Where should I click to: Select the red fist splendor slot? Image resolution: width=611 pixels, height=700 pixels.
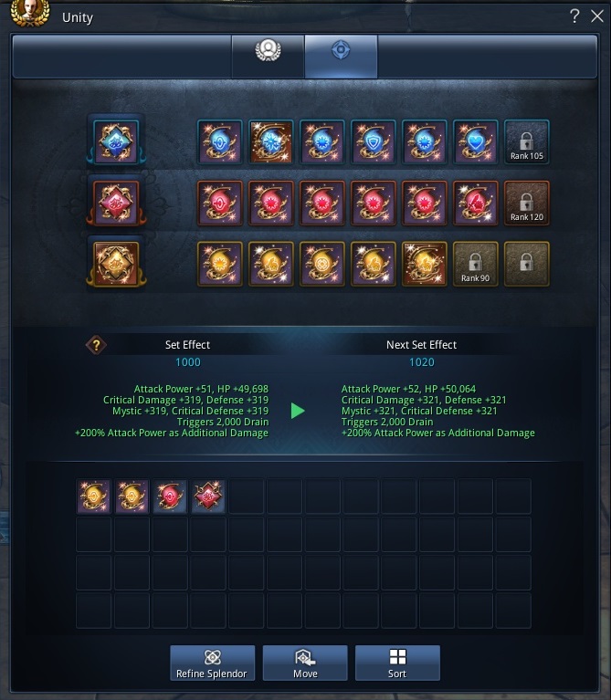click(x=476, y=204)
